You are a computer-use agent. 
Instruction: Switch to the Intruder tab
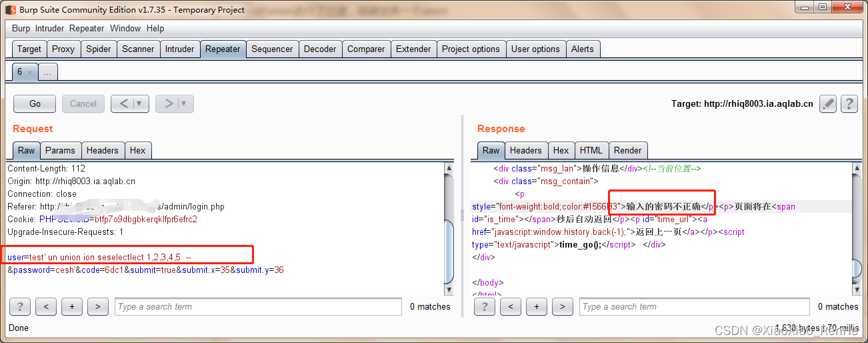[179, 49]
